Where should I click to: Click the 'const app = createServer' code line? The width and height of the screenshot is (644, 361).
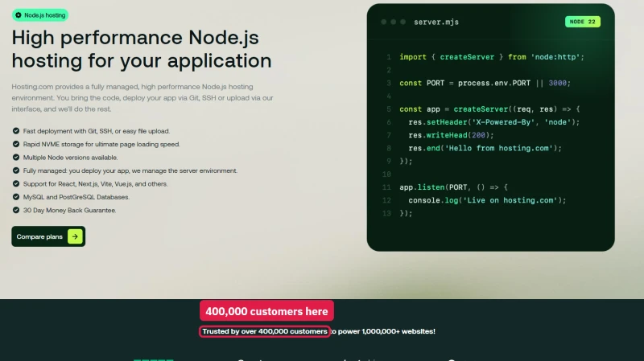click(x=489, y=109)
